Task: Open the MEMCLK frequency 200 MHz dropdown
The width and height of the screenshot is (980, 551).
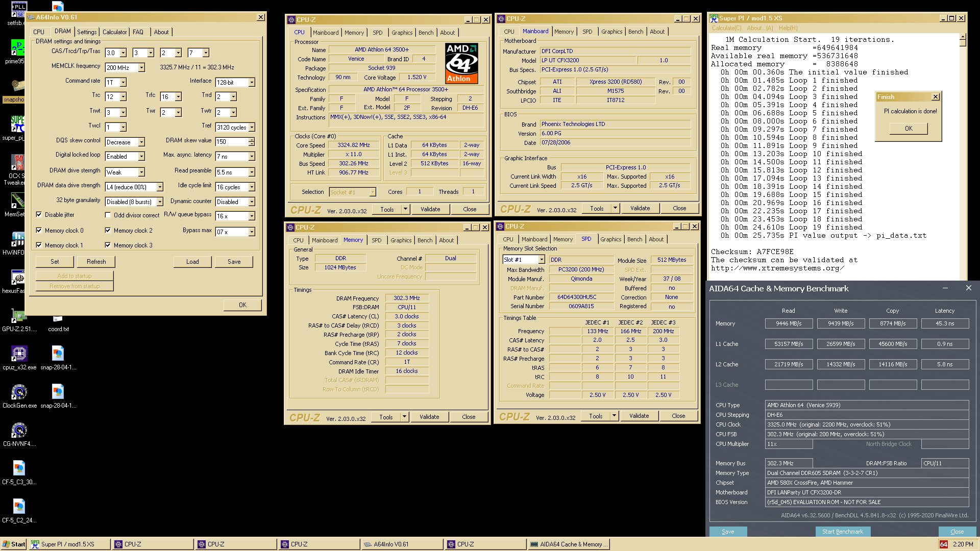Action: (141, 68)
